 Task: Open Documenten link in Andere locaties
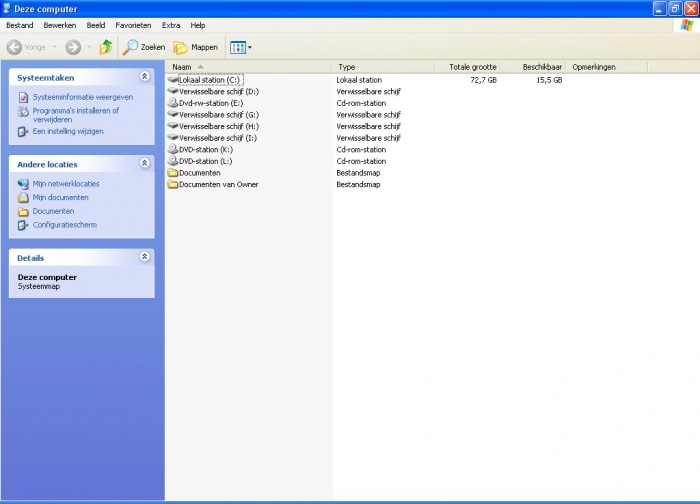click(53, 211)
